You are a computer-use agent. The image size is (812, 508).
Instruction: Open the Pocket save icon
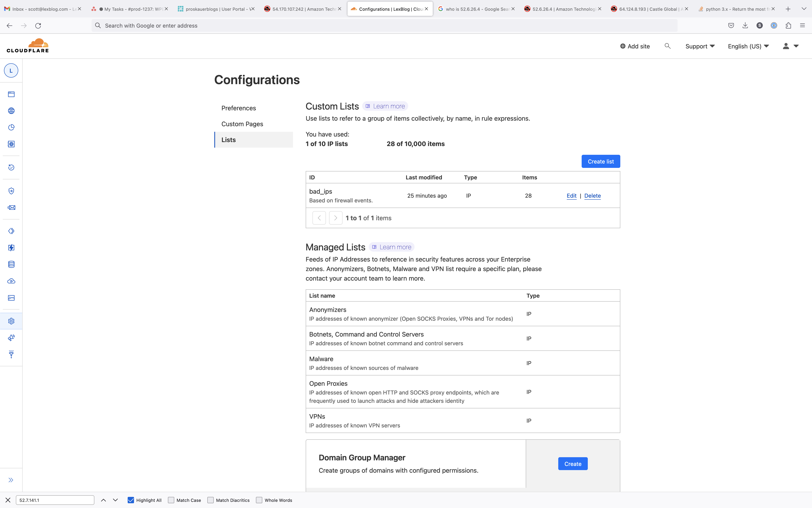tap(731, 26)
